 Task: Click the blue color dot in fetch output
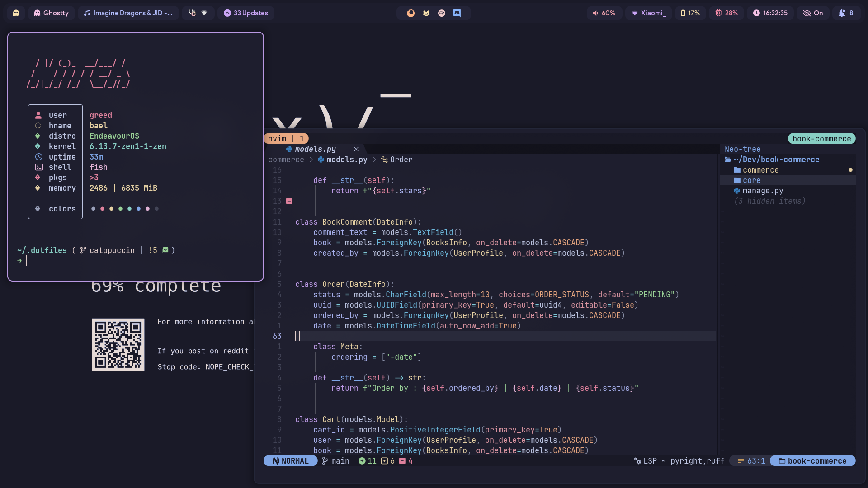138,209
